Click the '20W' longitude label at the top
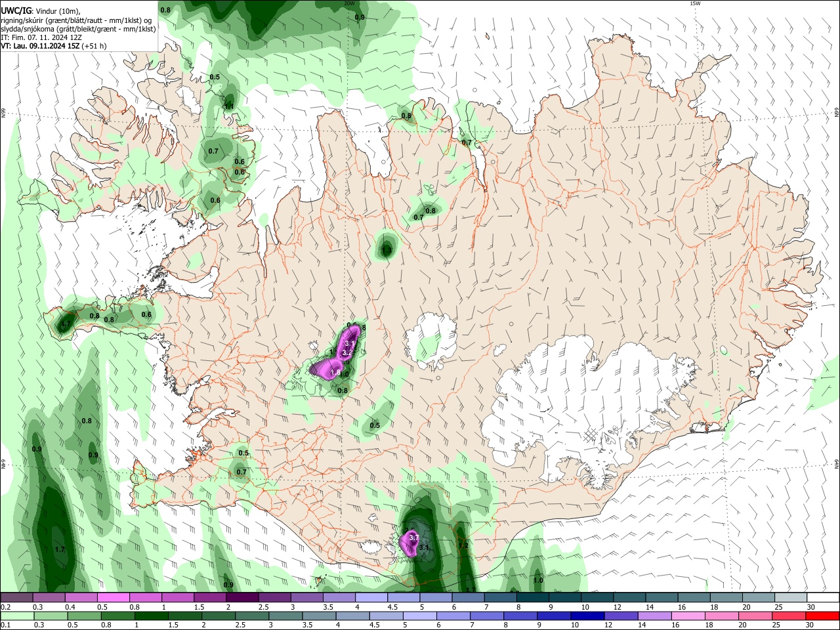 (x=349, y=3)
